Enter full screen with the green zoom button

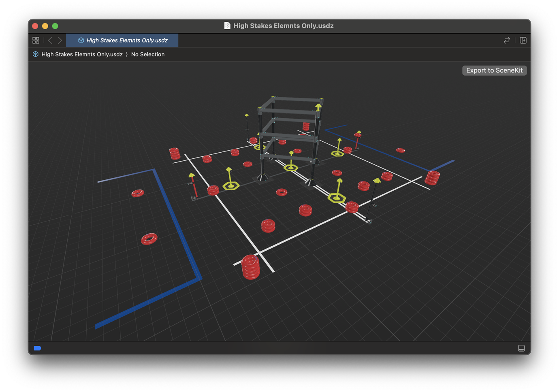55,26
